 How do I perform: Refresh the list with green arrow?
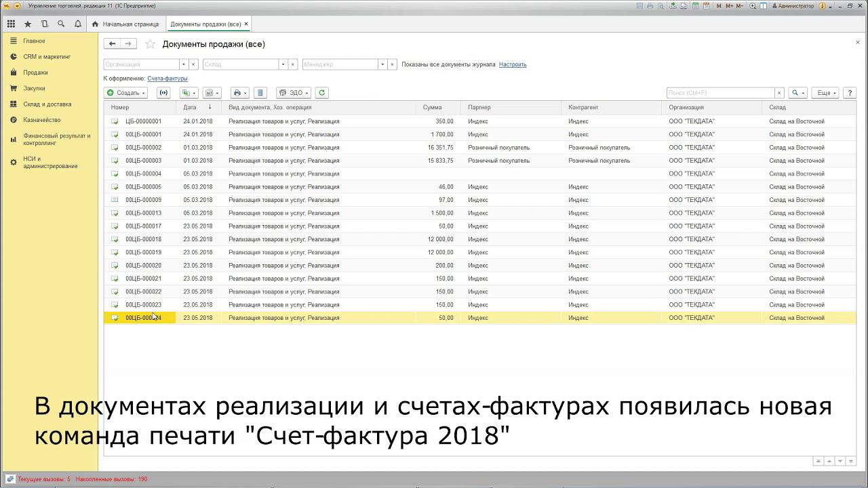coord(322,93)
